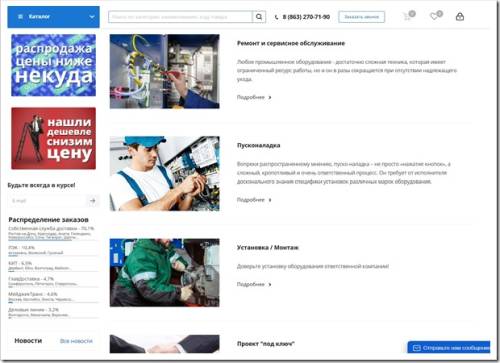This screenshot has height=363, width=500.
Task: Click the phone handset icon
Action: (x=276, y=17)
